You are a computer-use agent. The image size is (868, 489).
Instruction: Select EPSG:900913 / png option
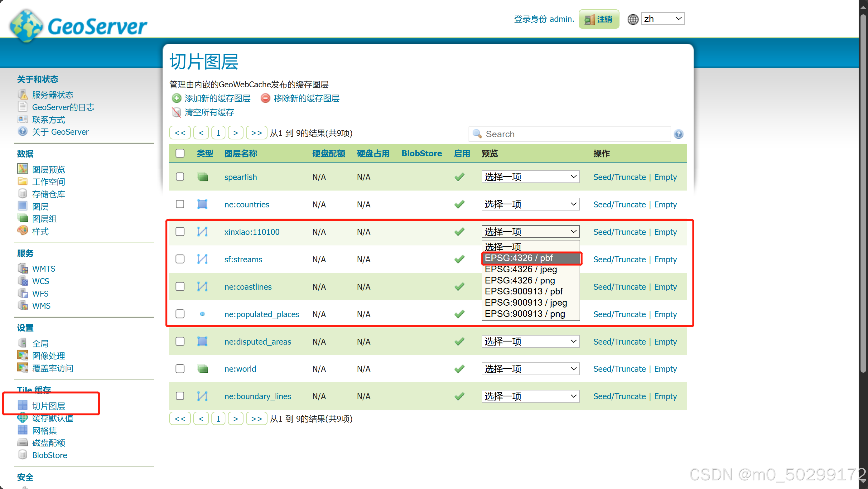[531, 314]
